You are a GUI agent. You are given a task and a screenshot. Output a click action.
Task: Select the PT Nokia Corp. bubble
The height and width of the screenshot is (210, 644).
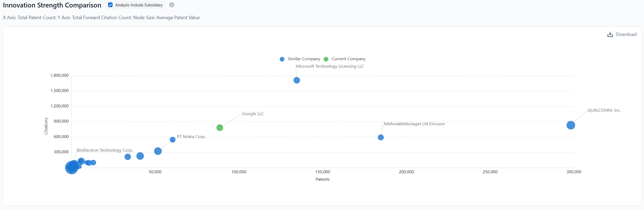coord(173,140)
